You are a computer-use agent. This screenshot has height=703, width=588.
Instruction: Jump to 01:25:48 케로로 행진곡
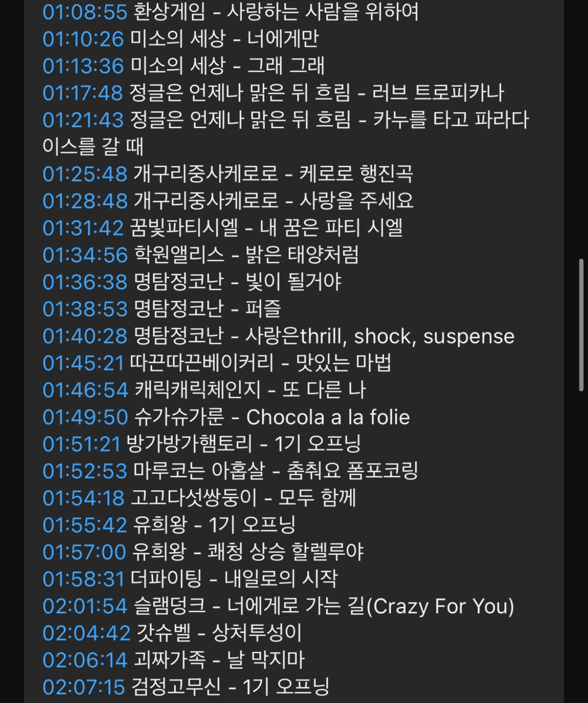pyautogui.click(x=85, y=173)
